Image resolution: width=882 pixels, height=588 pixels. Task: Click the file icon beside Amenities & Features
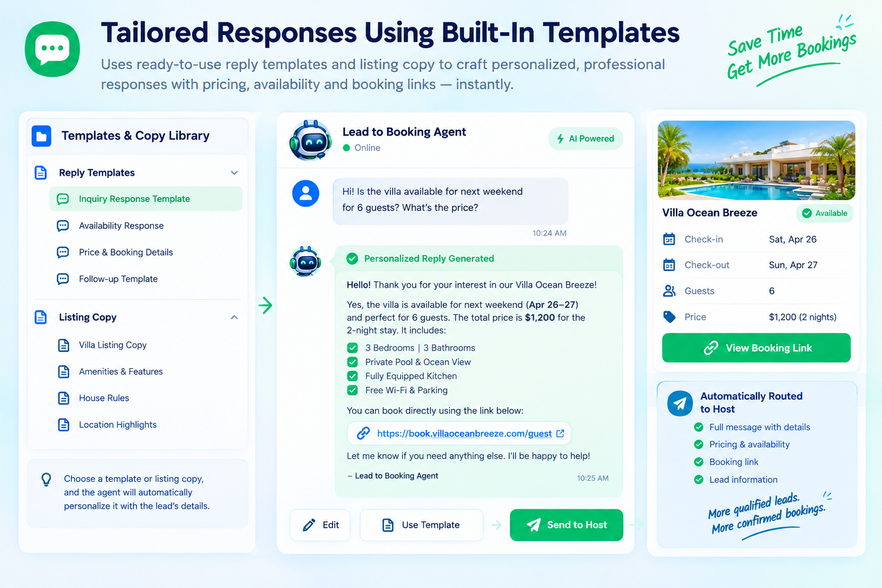click(64, 372)
